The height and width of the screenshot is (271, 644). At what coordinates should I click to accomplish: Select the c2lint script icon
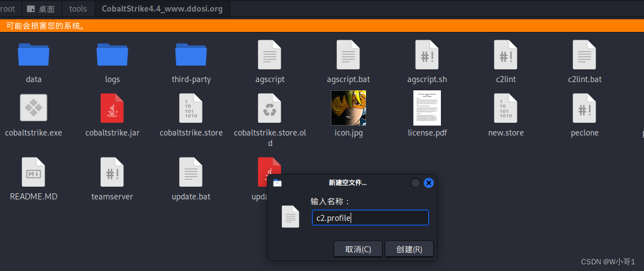[506, 55]
